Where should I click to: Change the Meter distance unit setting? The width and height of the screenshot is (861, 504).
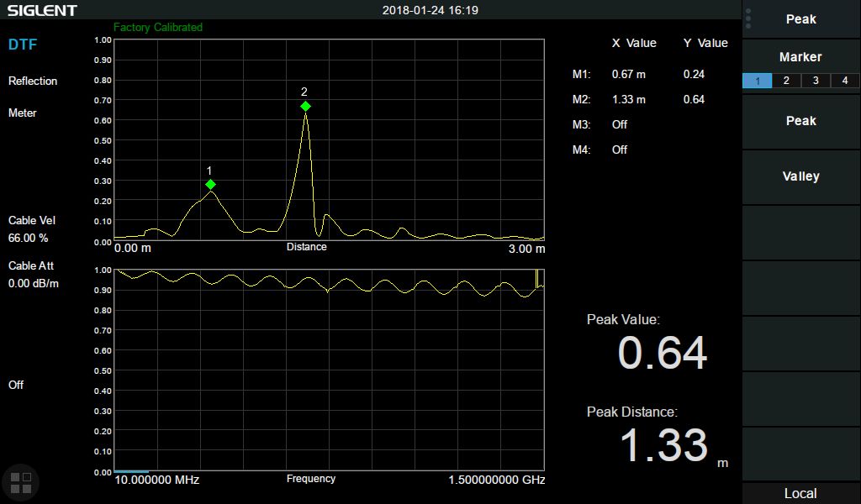pyautogui.click(x=23, y=113)
